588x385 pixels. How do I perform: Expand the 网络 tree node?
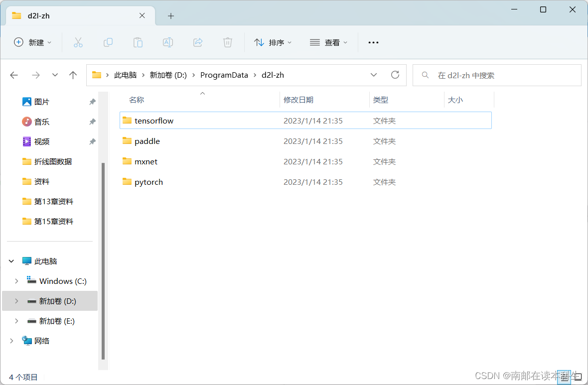point(11,340)
